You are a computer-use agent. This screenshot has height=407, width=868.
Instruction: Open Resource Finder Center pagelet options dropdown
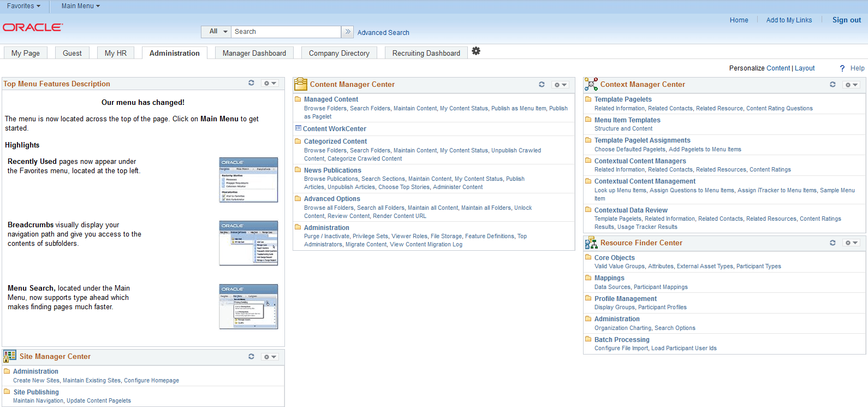(851, 243)
